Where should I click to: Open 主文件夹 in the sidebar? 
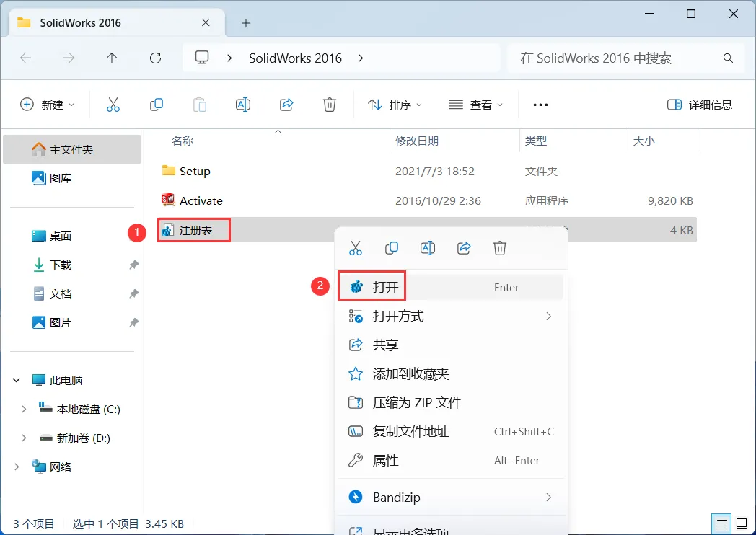pyautogui.click(x=72, y=149)
